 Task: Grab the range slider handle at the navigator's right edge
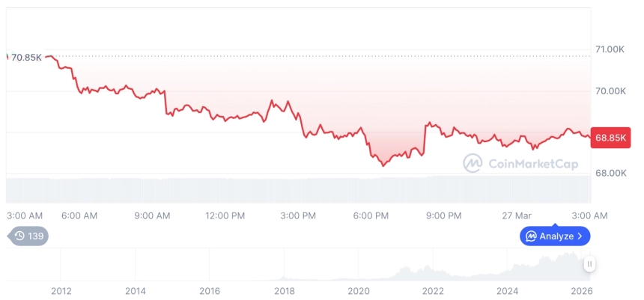(590, 264)
